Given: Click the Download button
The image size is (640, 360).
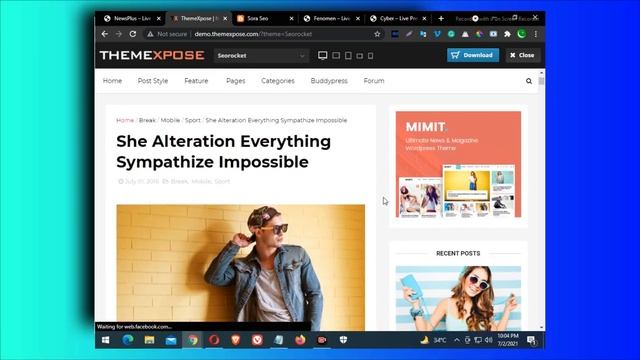Looking at the screenshot, I should click(x=473, y=55).
